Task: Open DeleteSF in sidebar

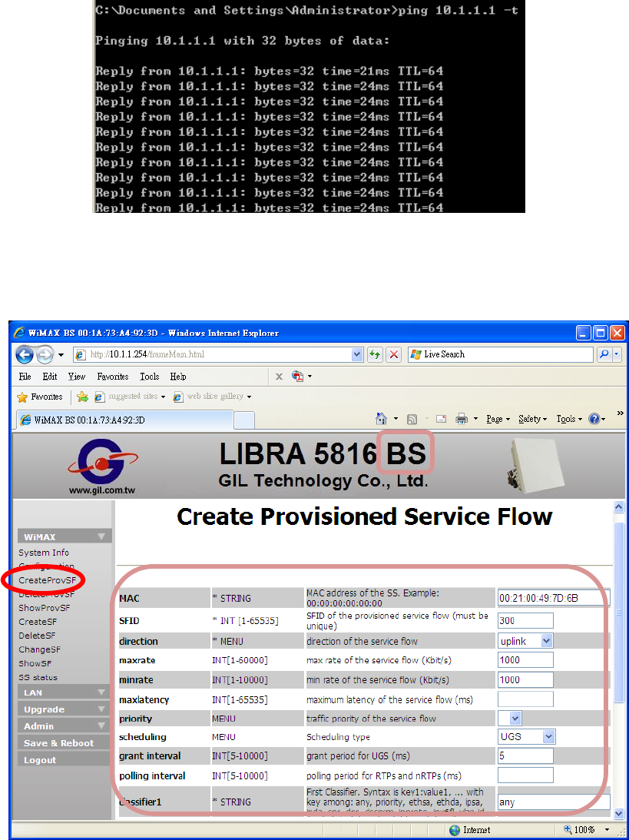Action: pos(38,636)
